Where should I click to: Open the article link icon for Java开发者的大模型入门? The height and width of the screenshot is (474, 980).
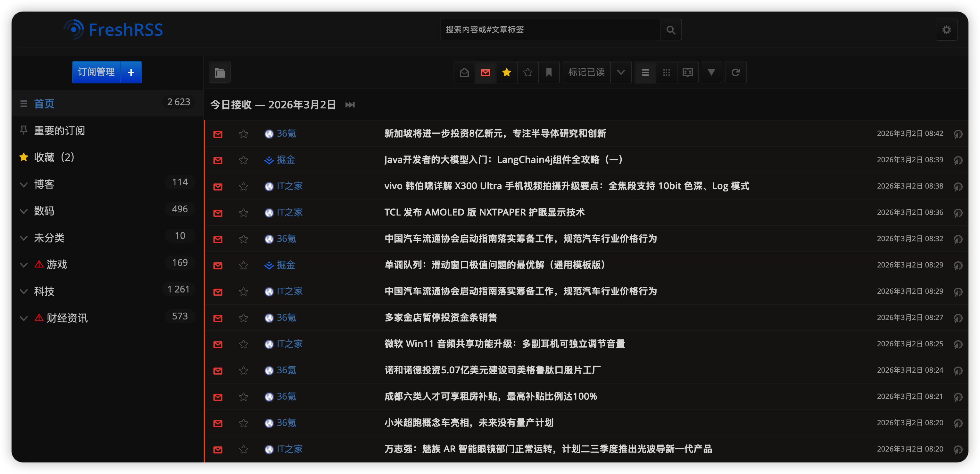[958, 160]
